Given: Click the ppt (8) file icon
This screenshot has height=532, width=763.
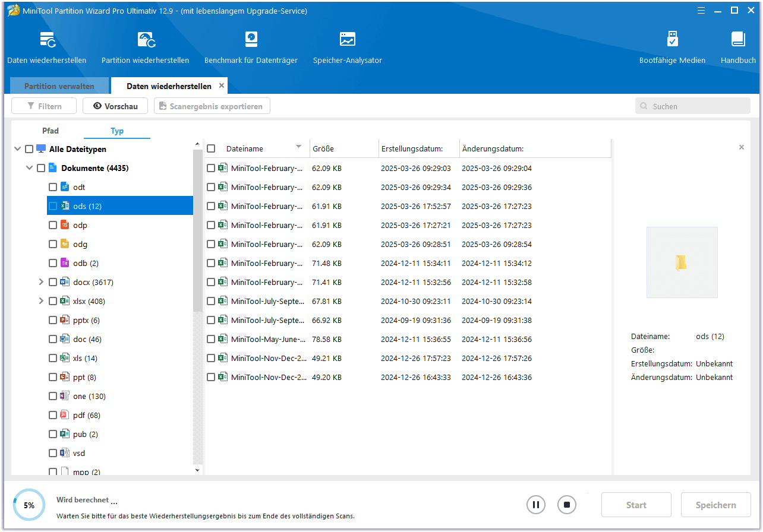Looking at the screenshot, I should point(65,377).
